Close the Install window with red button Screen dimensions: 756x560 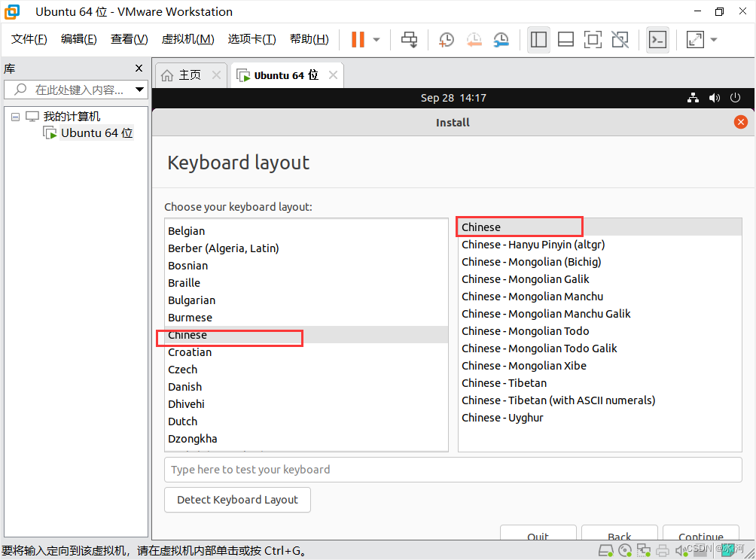(x=741, y=122)
